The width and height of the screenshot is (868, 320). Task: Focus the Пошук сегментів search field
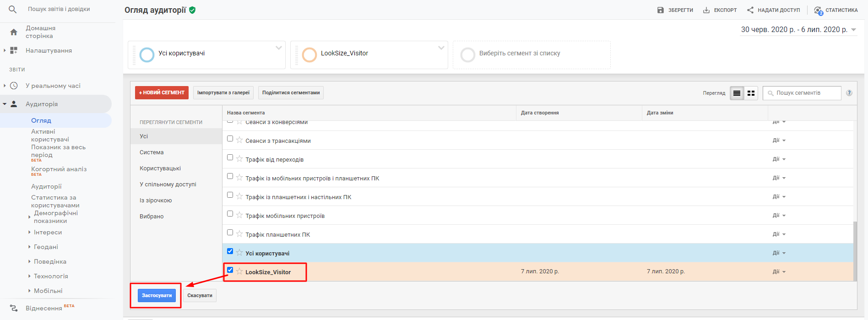click(x=802, y=93)
